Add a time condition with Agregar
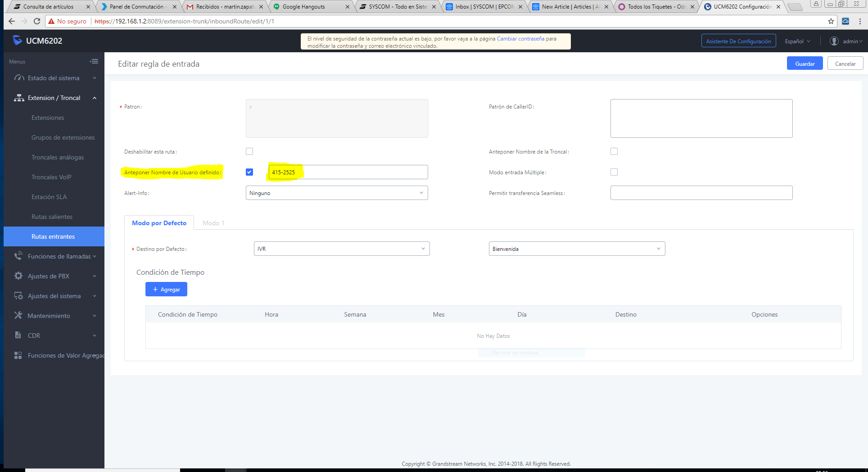The height and width of the screenshot is (472, 868). tap(166, 289)
